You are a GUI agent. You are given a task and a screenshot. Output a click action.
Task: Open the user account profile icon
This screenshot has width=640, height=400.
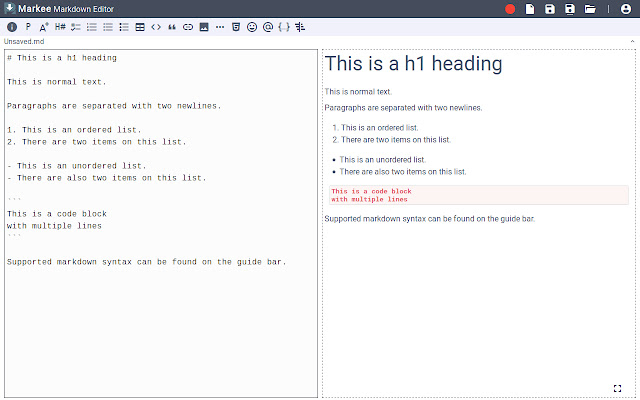(626, 9)
